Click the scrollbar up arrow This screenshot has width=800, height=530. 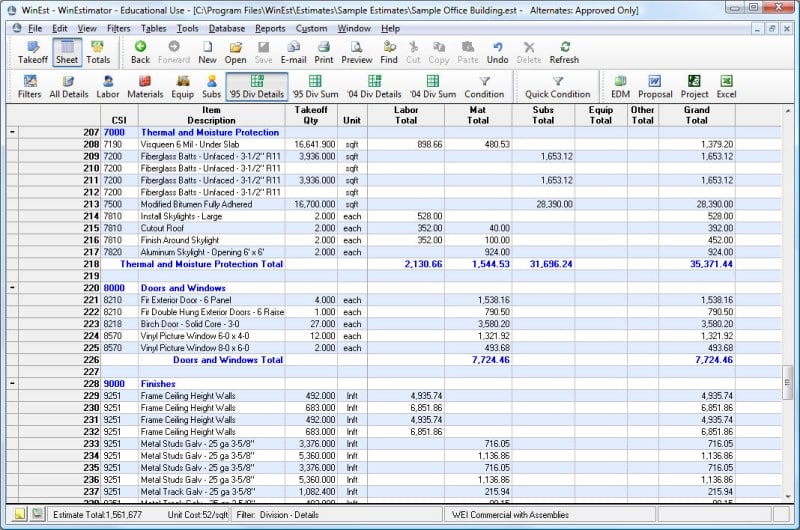(x=787, y=110)
